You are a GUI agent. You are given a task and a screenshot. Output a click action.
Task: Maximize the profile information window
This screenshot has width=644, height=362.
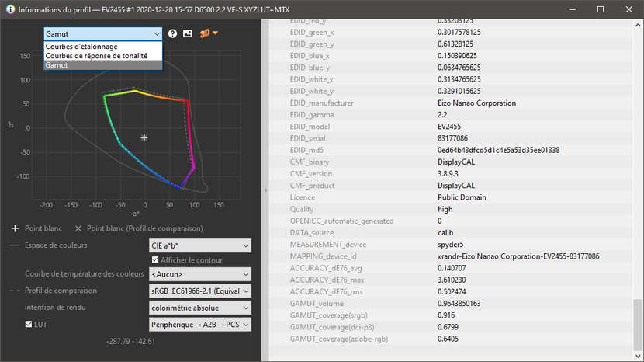(x=601, y=9)
